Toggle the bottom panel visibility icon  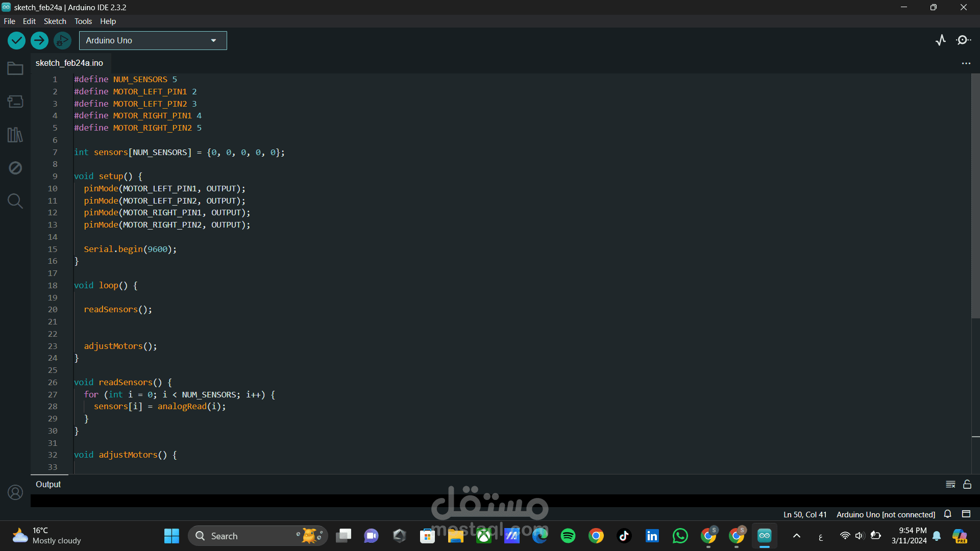pos(966,514)
